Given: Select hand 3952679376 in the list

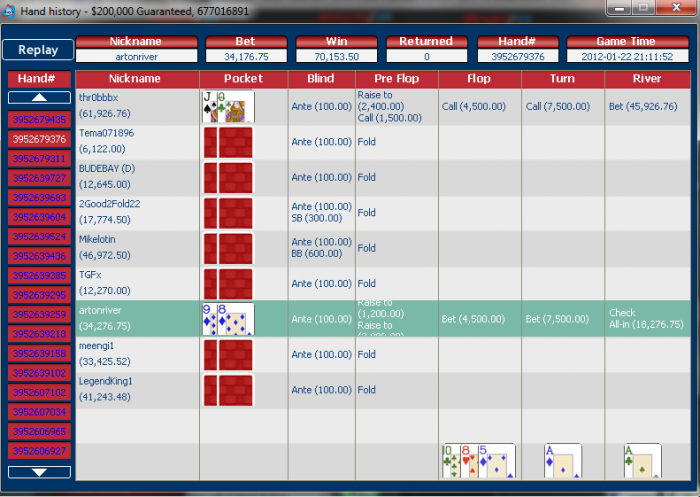Looking at the screenshot, I should pos(39,139).
